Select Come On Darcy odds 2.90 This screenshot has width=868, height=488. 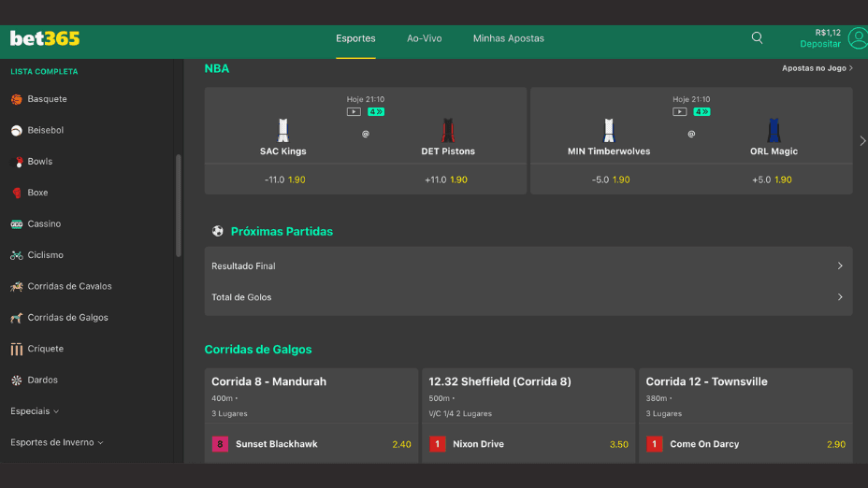pyautogui.click(x=836, y=444)
